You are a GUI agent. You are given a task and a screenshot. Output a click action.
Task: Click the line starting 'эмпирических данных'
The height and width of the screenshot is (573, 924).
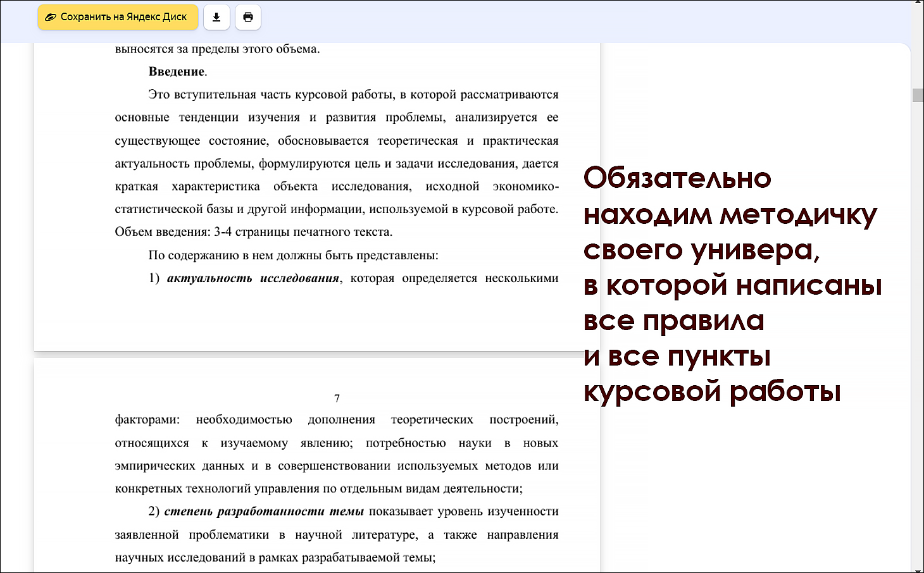click(337, 465)
